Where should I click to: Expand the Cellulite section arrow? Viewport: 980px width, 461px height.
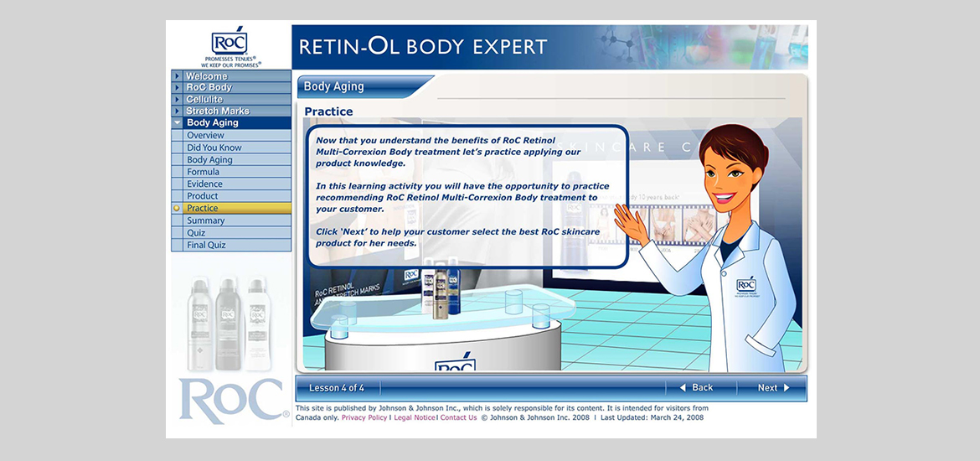point(177,99)
